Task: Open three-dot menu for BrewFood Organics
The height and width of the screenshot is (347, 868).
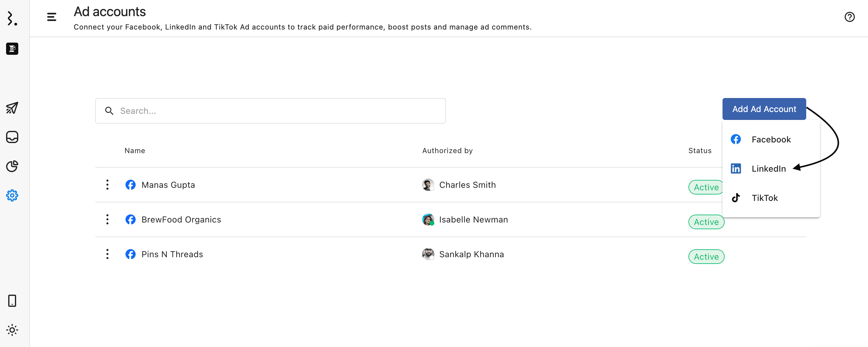Action: click(107, 219)
